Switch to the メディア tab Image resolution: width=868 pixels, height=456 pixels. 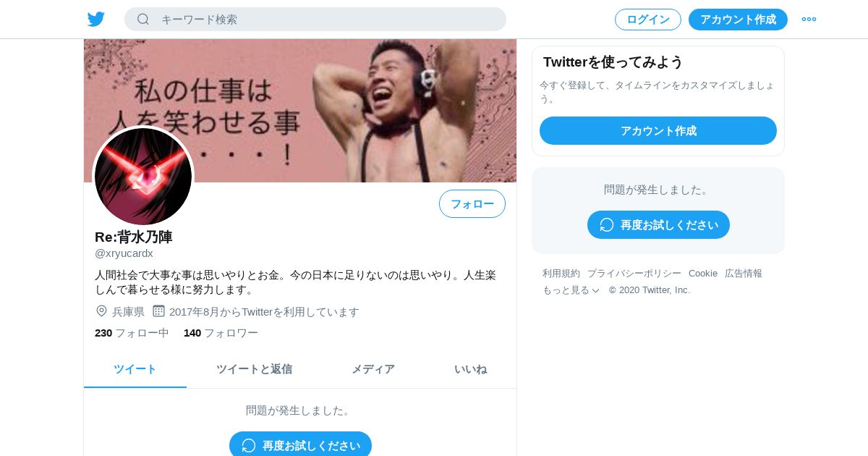(373, 369)
